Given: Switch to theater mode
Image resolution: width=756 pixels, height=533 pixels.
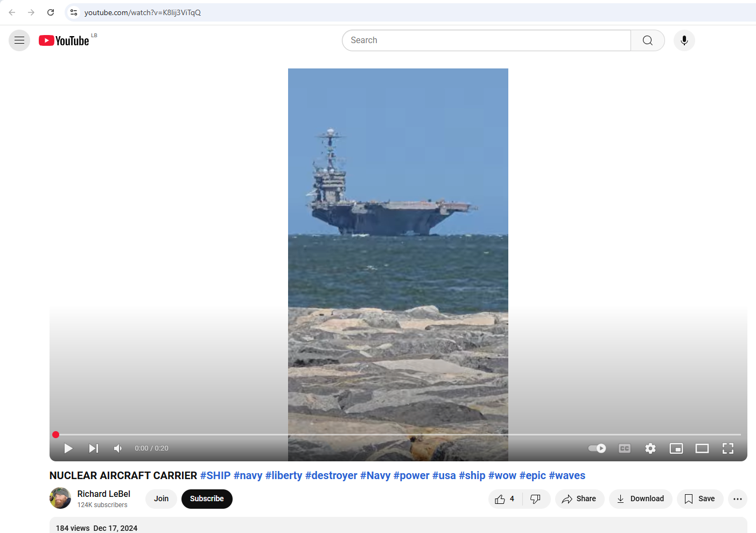Looking at the screenshot, I should 702,448.
